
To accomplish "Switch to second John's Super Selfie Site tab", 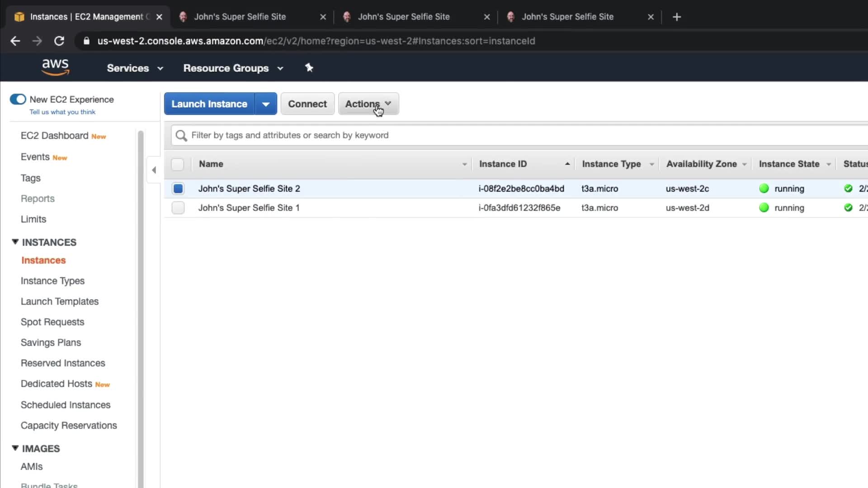I will pyautogui.click(x=403, y=17).
